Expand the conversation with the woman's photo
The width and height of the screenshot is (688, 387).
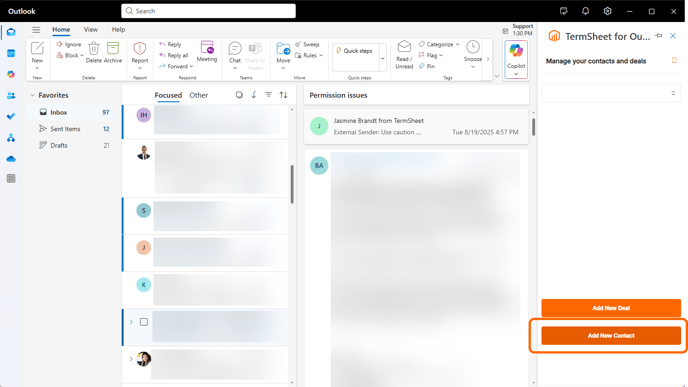tap(131, 359)
